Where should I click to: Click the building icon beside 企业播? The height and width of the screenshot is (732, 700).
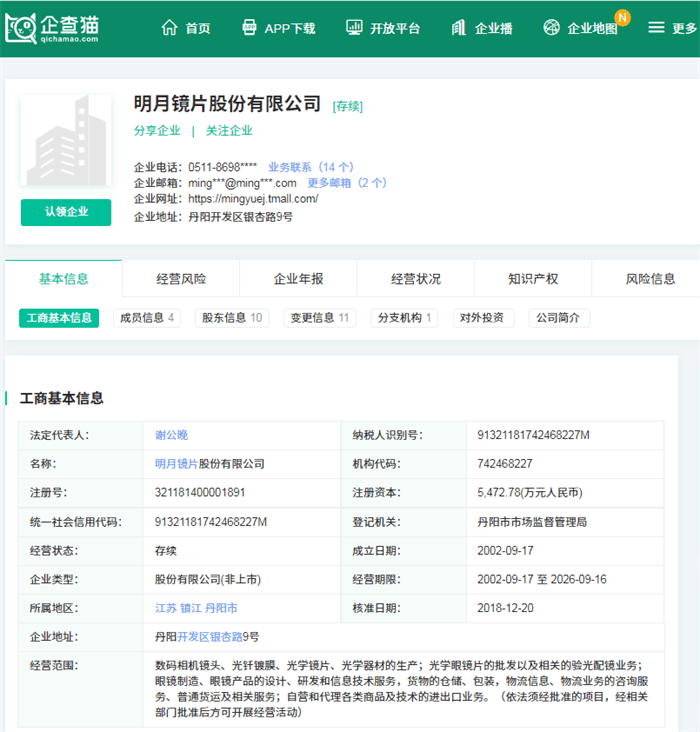coord(459,28)
